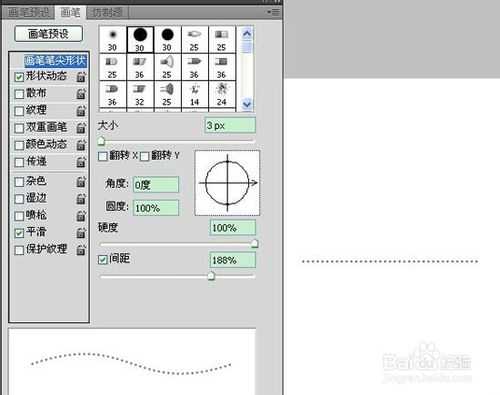Click the lock icon beside 平滑

pos(81,232)
